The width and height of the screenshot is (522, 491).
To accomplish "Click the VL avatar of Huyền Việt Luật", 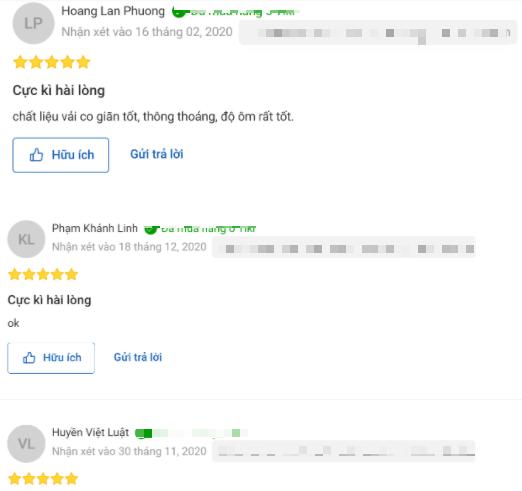I will point(26,444).
